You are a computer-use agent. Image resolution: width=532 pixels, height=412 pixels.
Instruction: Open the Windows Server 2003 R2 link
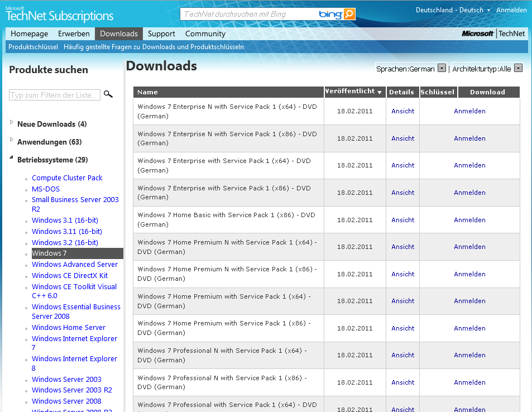(72, 390)
